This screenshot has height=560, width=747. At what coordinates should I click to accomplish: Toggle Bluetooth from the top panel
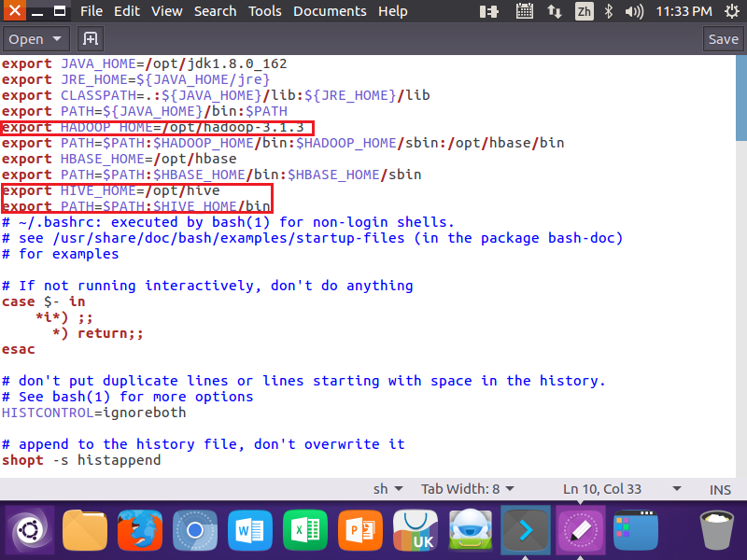(x=609, y=10)
